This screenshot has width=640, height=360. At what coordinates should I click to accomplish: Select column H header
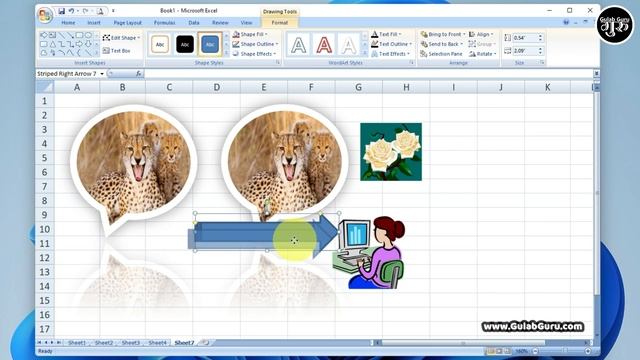pos(406,87)
